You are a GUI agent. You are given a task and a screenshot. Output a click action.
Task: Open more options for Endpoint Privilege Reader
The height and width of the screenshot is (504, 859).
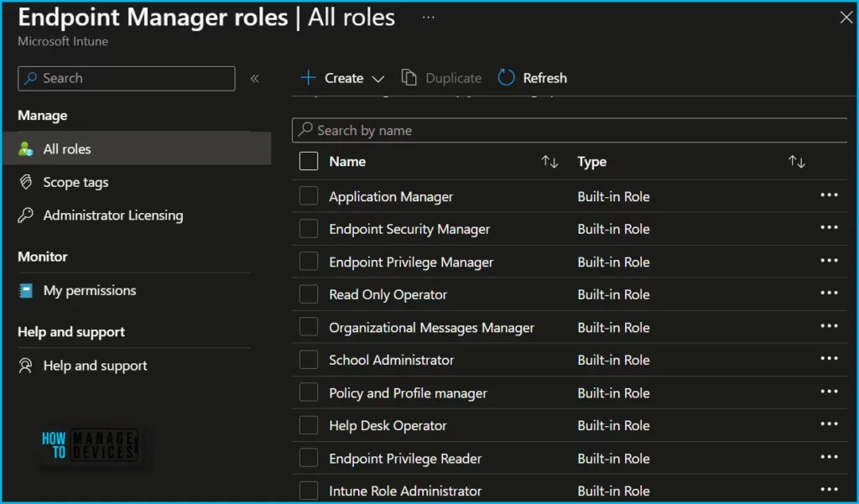[830, 456]
